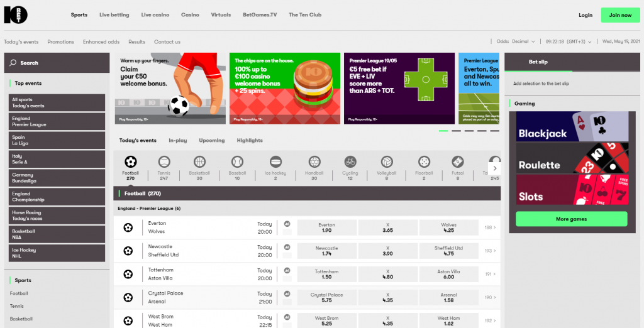The image size is (644, 328).
Task: Click the search magnifier icon
Action: [x=13, y=63]
